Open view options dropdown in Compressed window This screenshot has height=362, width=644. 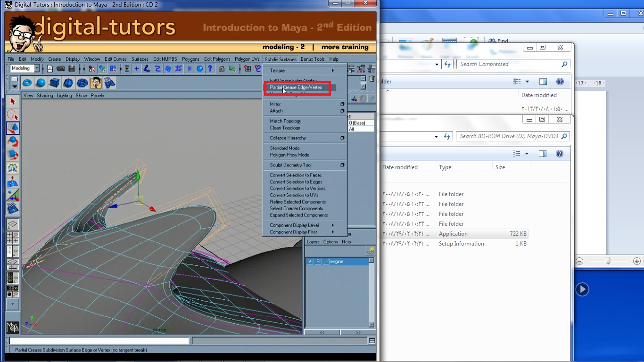[527, 82]
